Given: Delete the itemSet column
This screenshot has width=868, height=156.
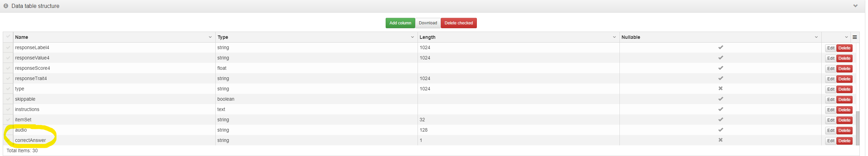Looking at the screenshot, I should click(844, 120).
